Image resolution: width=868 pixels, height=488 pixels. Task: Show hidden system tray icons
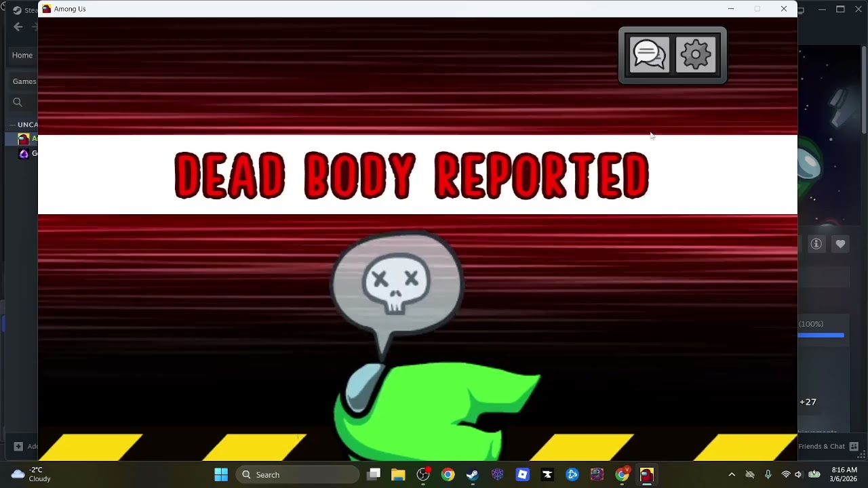(x=731, y=474)
